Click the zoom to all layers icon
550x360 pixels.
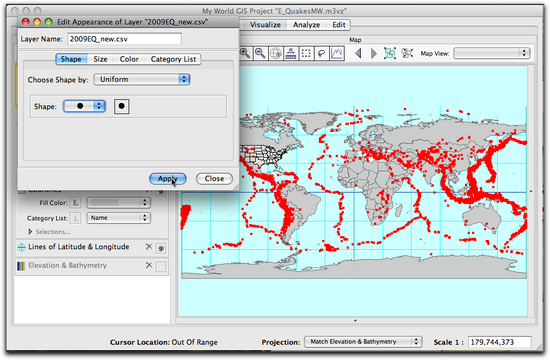[x=390, y=53]
